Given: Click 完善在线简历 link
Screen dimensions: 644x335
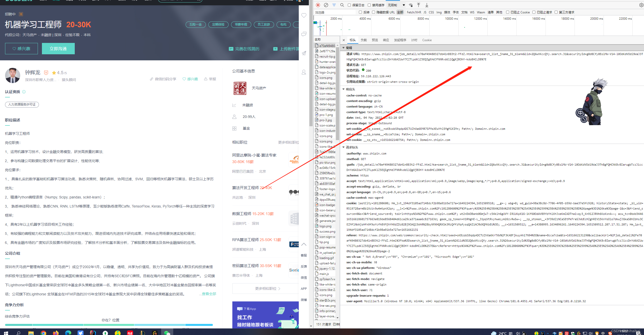Looking at the screenshot, I should 244,49.
